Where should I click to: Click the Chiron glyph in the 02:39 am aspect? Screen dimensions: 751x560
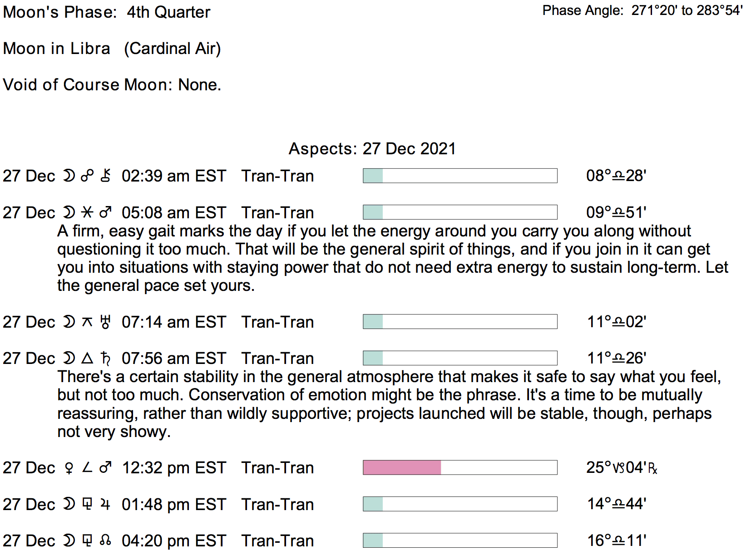click(105, 176)
